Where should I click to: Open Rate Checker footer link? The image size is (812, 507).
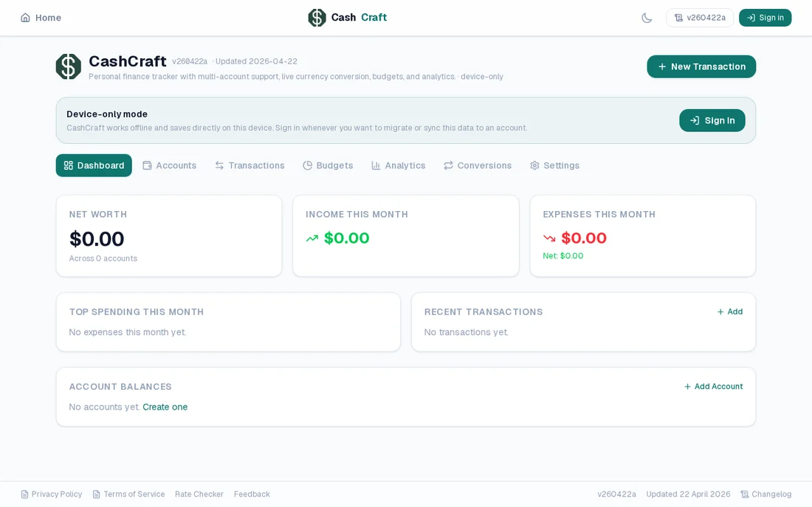coord(199,494)
